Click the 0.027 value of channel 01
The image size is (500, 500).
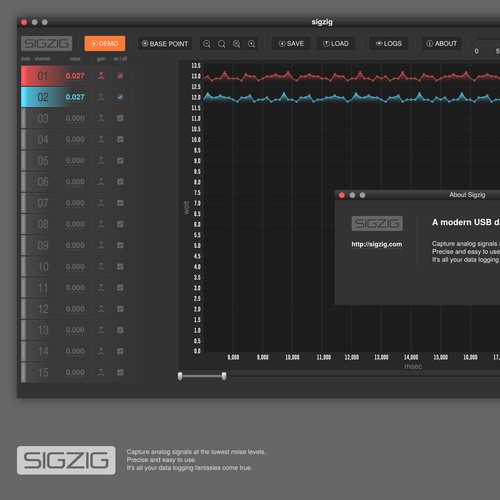pos(75,76)
